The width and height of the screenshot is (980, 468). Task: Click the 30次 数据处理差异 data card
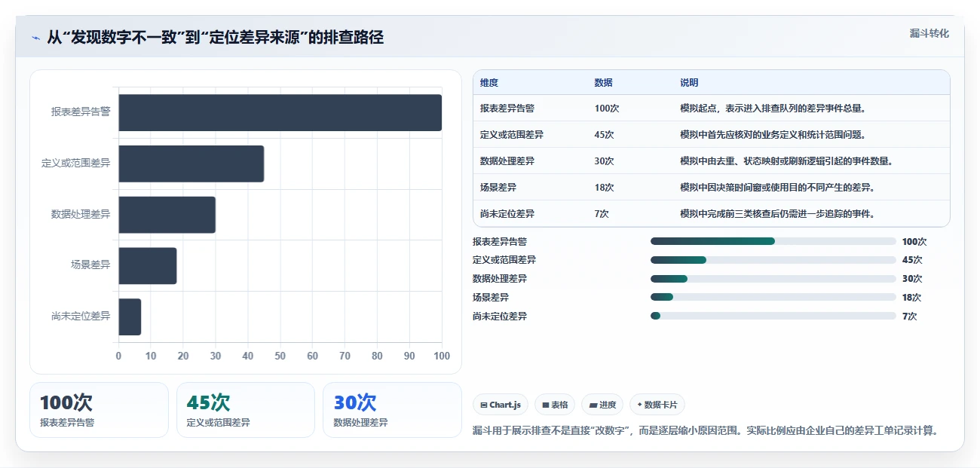pyautogui.click(x=392, y=410)
